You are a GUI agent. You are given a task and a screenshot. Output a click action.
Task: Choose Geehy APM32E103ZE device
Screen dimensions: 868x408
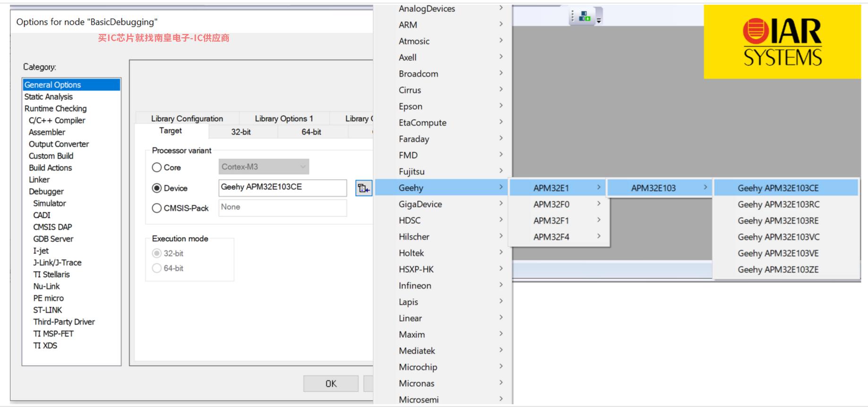[786, 270]
